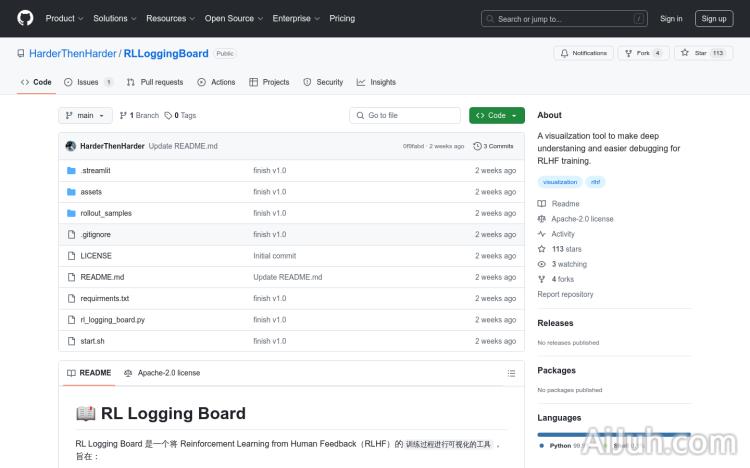Open the Releases section heading
The height and width of the screenshot is (468, 750).
pyautogui.click(x=555, y=323)
